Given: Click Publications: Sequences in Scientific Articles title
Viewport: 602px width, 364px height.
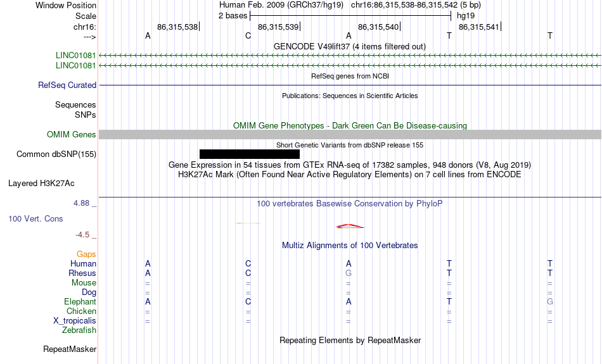Looking at the screenshot, I should [x=350, y=96].
